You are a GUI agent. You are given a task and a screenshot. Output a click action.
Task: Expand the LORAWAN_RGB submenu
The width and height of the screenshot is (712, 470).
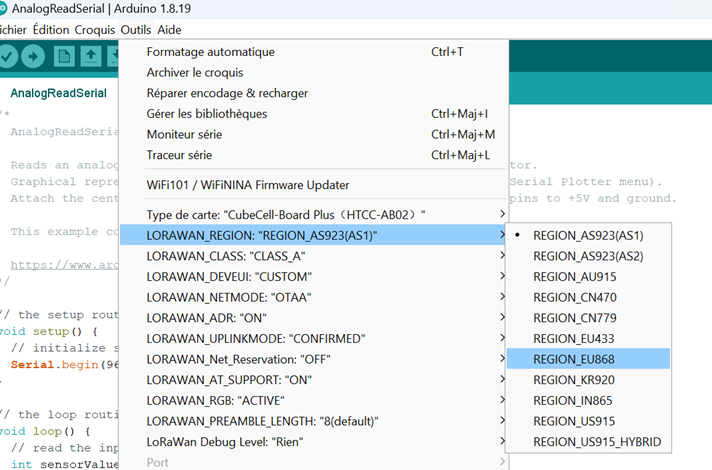[313, 401]
